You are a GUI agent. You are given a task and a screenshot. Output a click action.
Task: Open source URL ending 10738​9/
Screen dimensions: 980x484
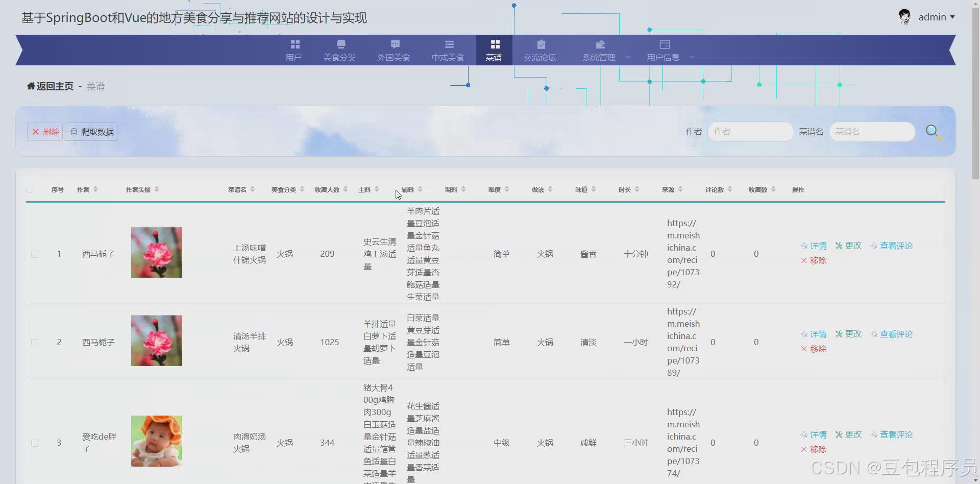[683, 342]
